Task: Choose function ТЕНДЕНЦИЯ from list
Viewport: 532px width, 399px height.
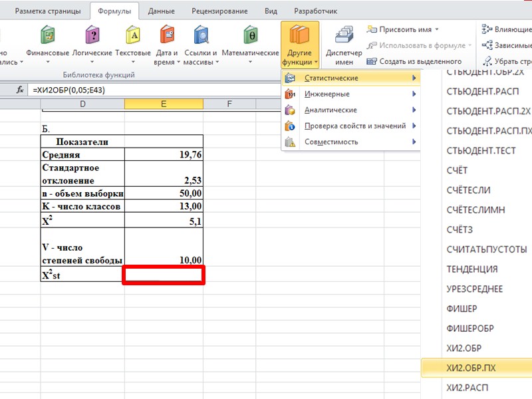Action: point(472,269)
